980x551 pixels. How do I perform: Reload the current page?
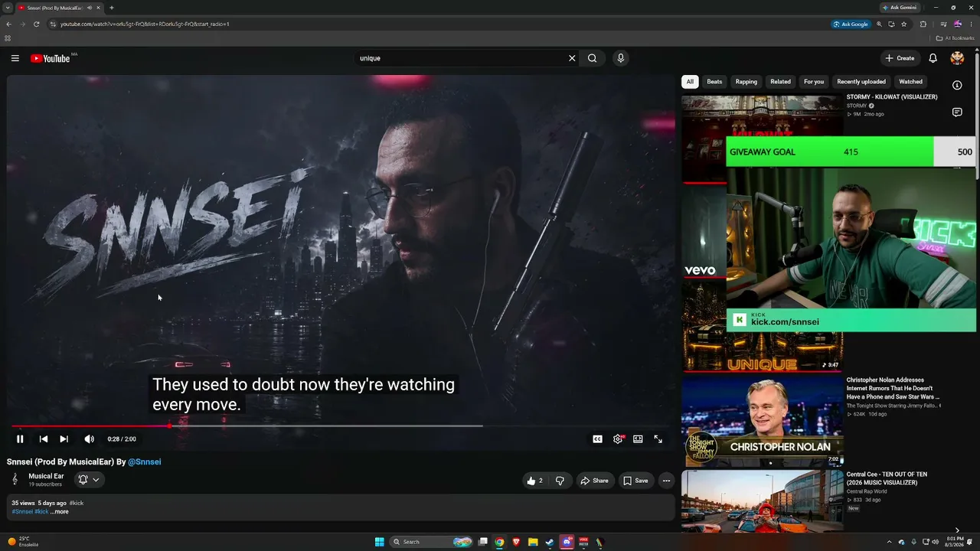[37, 24]
